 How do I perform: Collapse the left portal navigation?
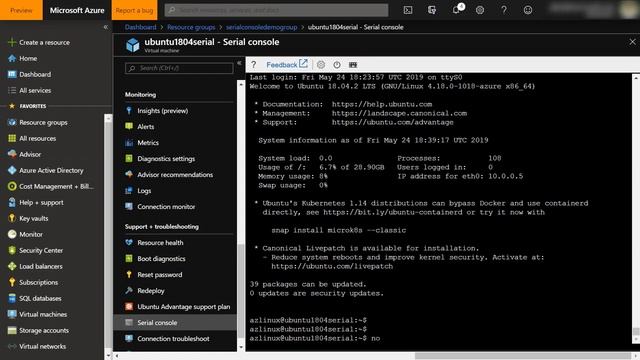click(106, 27)
